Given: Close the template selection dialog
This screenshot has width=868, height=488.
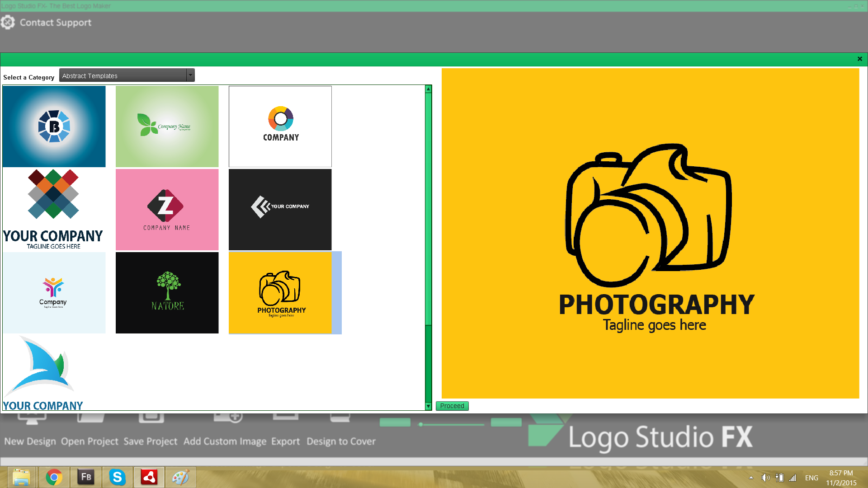Looking at the screenshot, I should pyautogui.click(x=860, y=59).
